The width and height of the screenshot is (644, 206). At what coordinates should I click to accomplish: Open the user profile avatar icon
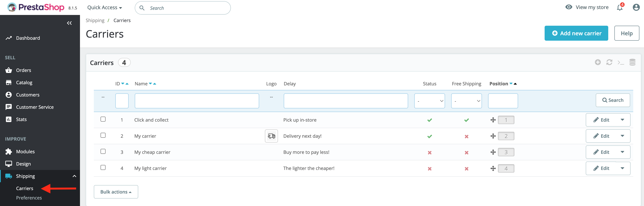click(636, 7)
